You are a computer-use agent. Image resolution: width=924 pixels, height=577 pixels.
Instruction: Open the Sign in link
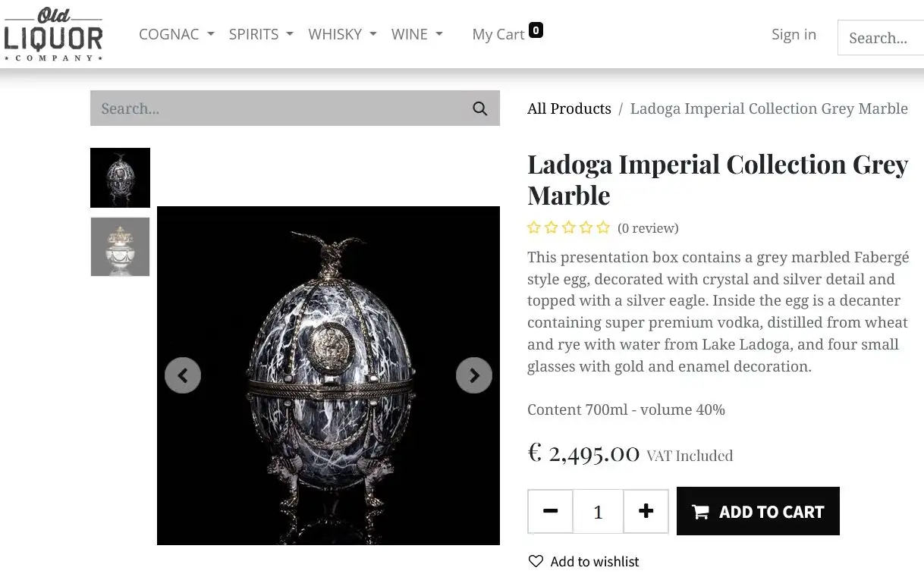pos(794,34)
